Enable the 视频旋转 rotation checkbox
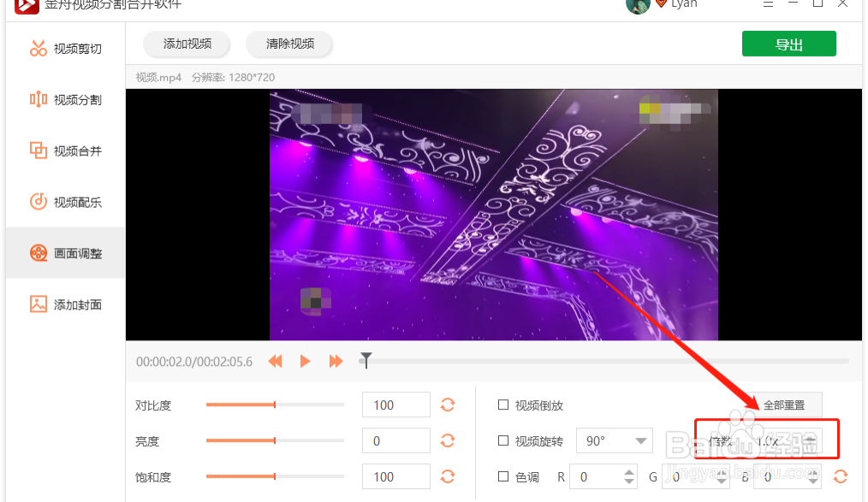This screenshot has width=868, height=502. (x=503, y=440)
